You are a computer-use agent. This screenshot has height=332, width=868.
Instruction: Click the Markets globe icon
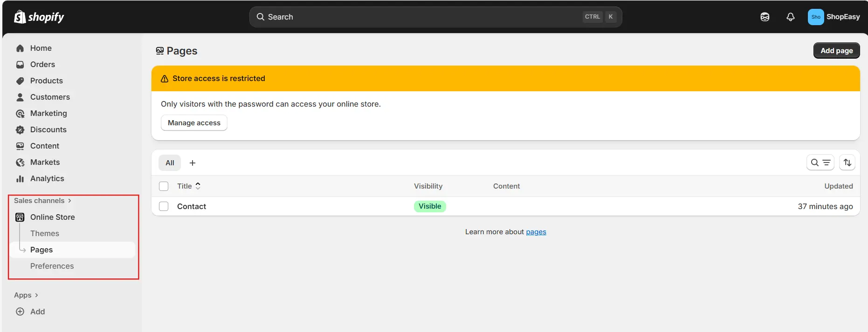click(20, 163)
